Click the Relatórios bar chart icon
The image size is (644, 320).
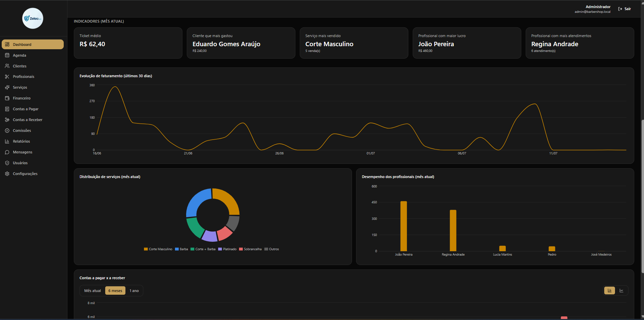click(x=7, y=141)
